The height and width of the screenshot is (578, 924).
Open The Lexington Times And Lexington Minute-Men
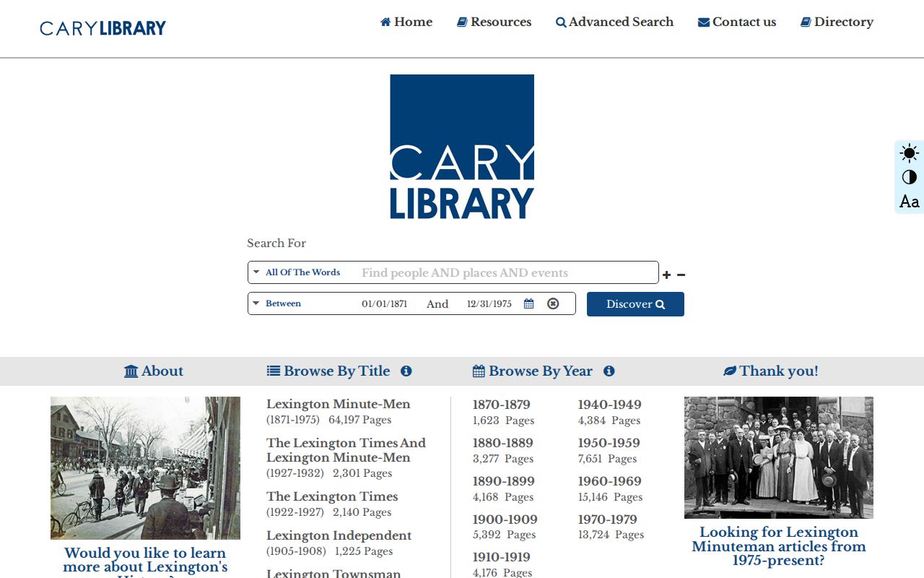pyautogui.click(x=346, y=450)
